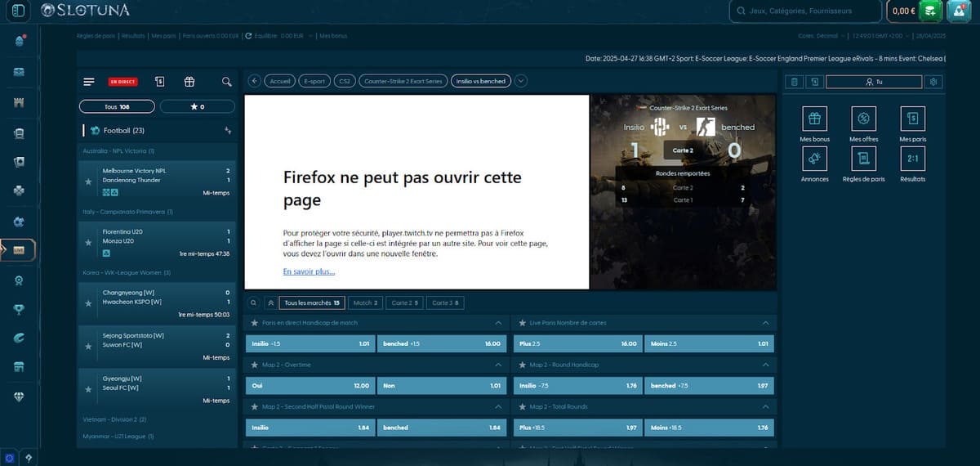
Task: Collapse the Map 2 - Round Handicap market
Action: click(x=765, y=365)
